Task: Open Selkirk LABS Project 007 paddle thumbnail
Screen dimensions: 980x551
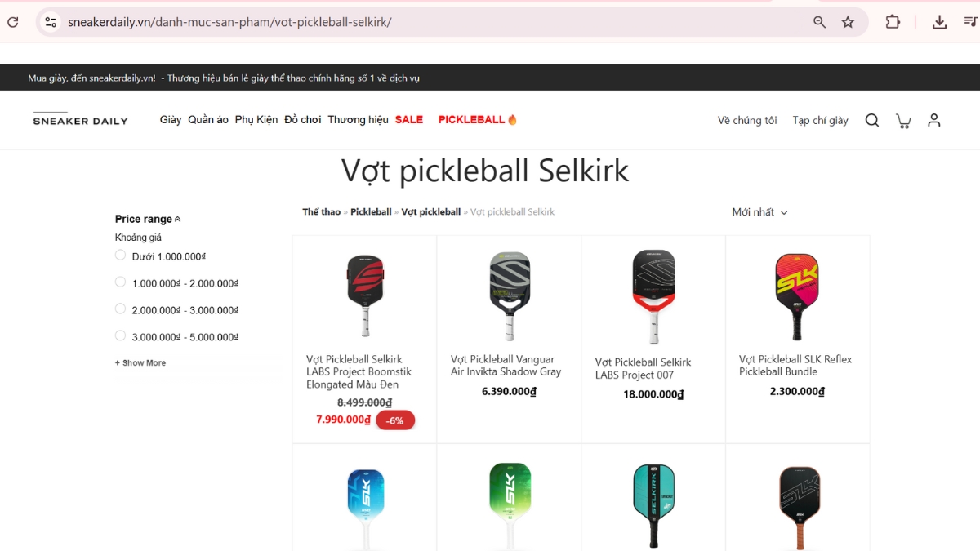Action: point(653,297)
